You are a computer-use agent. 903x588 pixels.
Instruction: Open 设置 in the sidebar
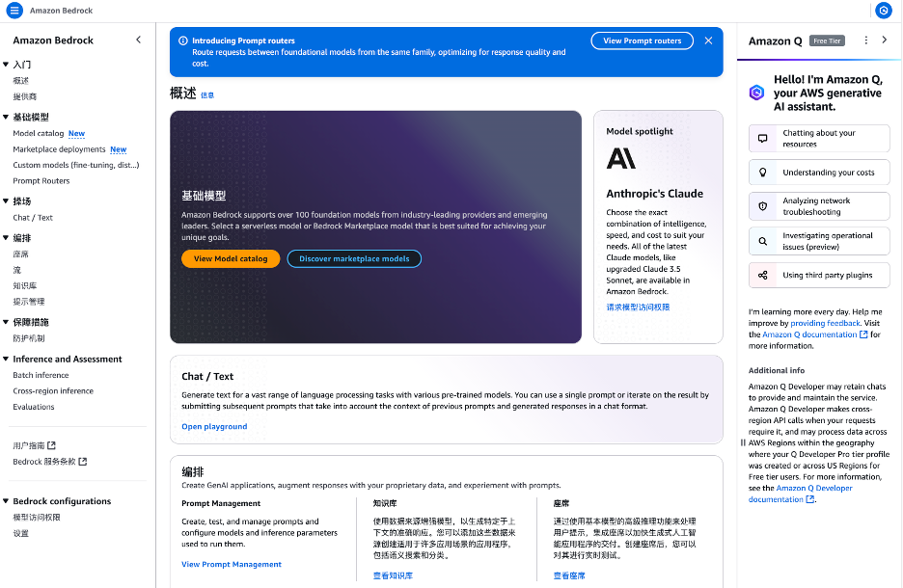(20, 533)
